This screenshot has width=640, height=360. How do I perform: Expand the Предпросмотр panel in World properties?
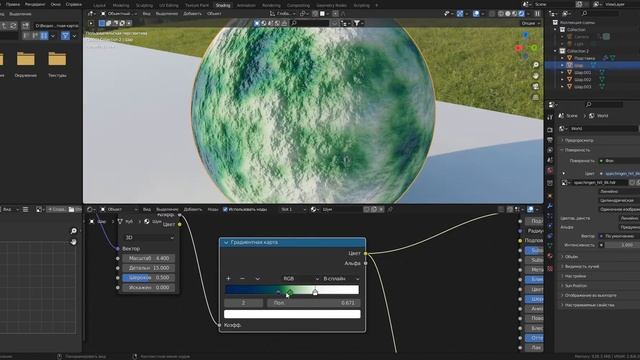[579, 140]
